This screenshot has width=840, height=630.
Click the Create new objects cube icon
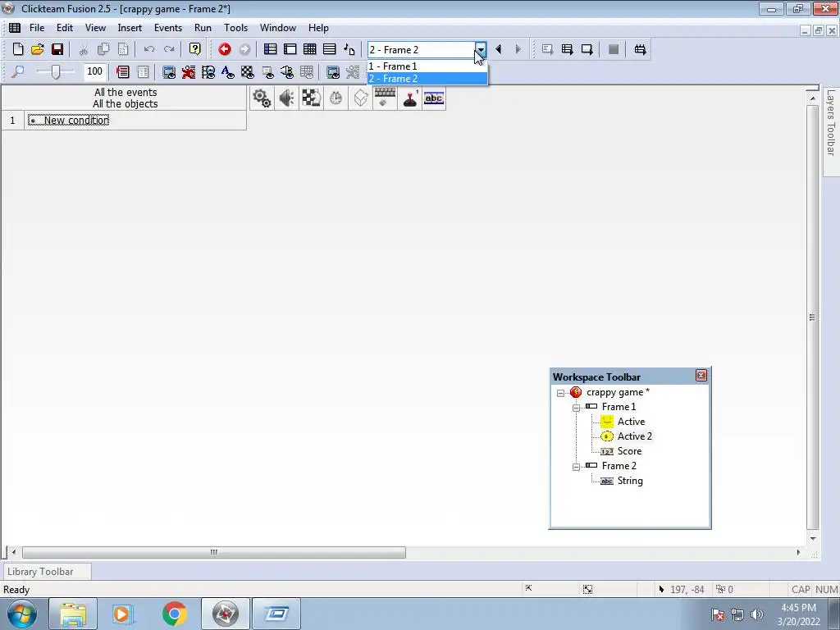coord(361,98)
